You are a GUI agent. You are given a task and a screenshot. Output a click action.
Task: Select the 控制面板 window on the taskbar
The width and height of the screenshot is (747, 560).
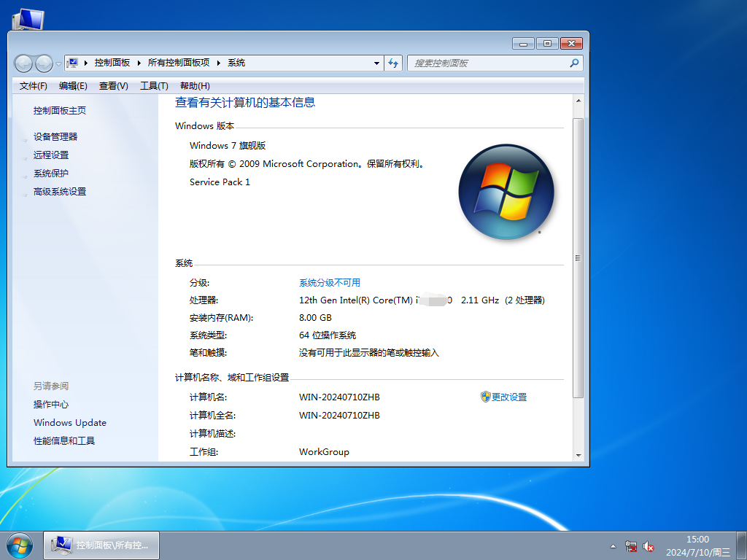[101, 545]
